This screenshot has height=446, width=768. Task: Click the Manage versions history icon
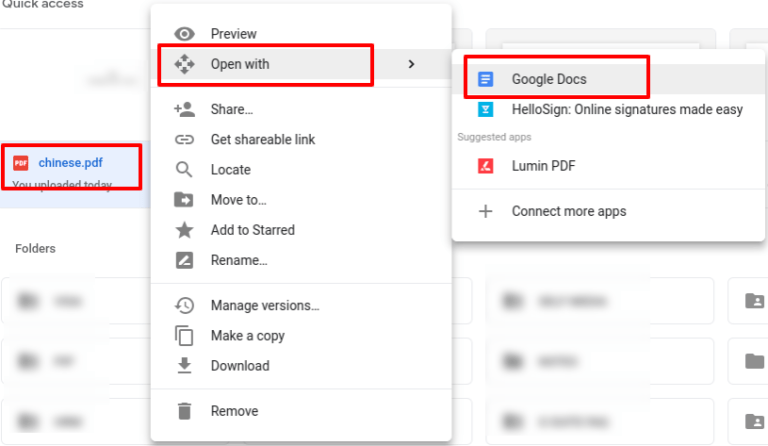[184, 305]
